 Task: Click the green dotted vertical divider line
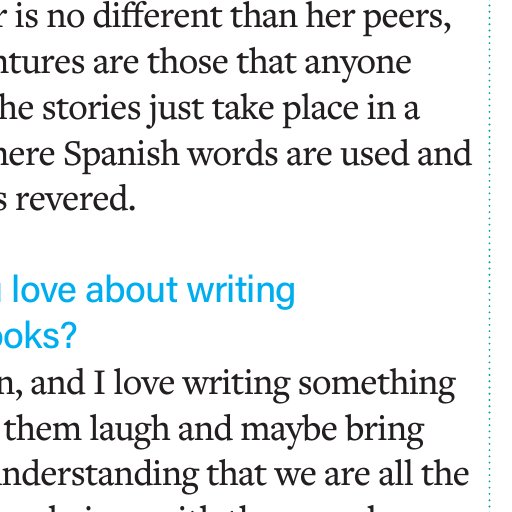tap(489, 256)
